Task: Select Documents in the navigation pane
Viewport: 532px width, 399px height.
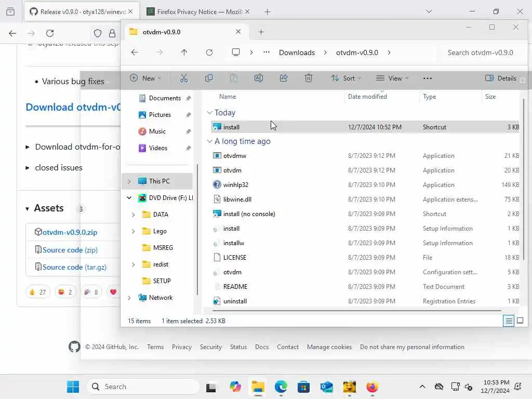Action: 165,98
